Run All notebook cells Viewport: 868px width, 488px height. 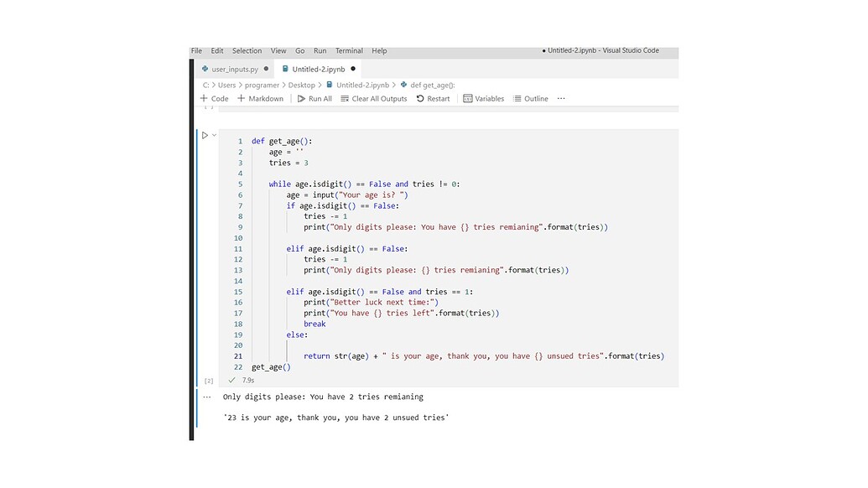pos(314,98)
